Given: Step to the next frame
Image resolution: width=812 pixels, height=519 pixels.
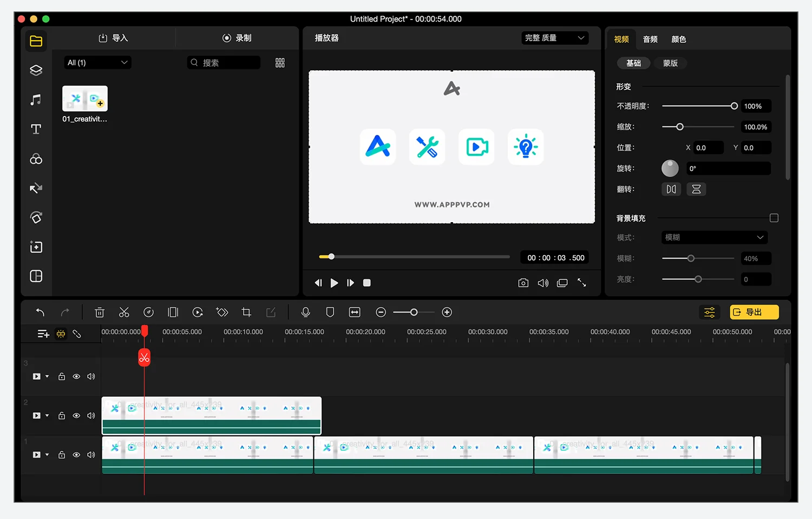Looking at the screenshot, I should coord(350,283).
